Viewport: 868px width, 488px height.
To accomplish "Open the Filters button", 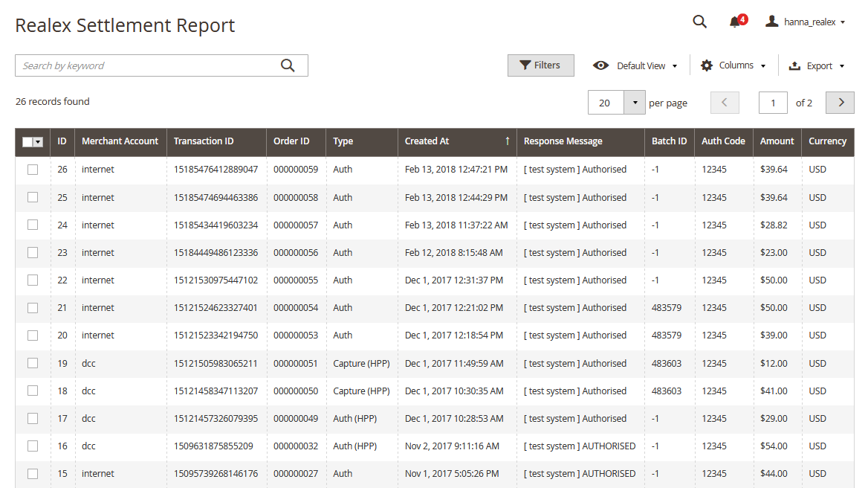I will click(540, 65).
